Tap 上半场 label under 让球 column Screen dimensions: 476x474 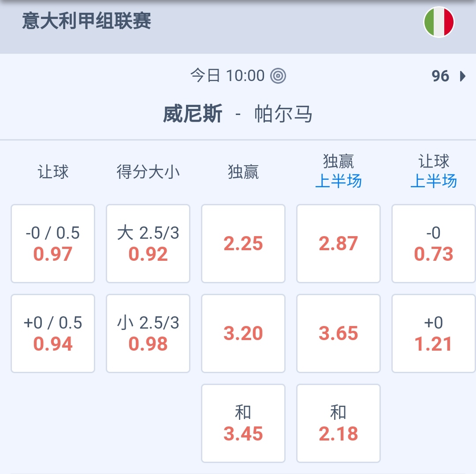tap(434, 181)
